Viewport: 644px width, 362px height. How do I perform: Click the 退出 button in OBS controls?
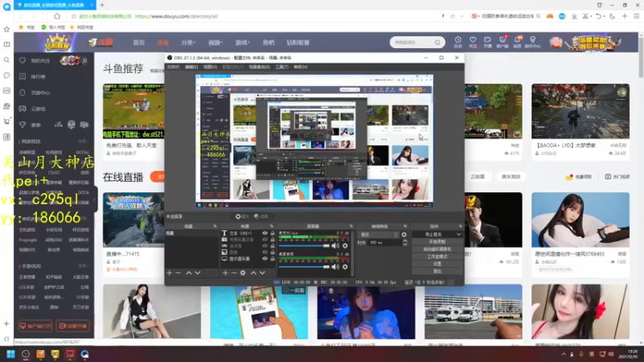[437, 271]
